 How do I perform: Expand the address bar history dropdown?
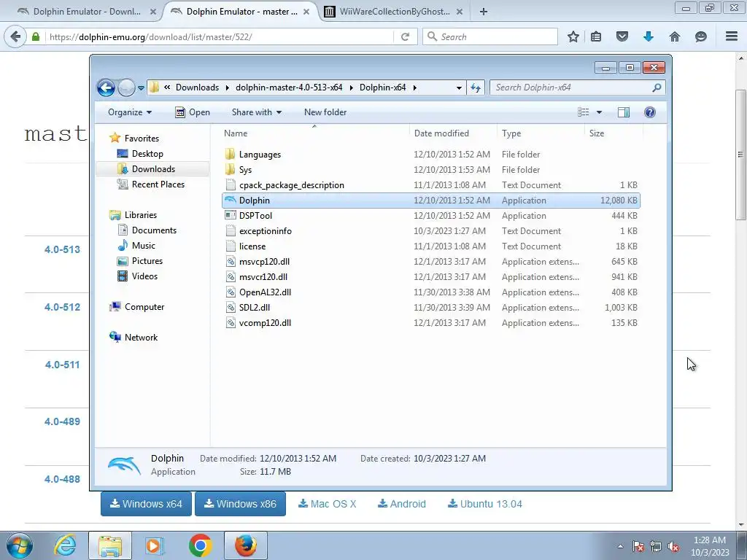click(x=459, y=87)
